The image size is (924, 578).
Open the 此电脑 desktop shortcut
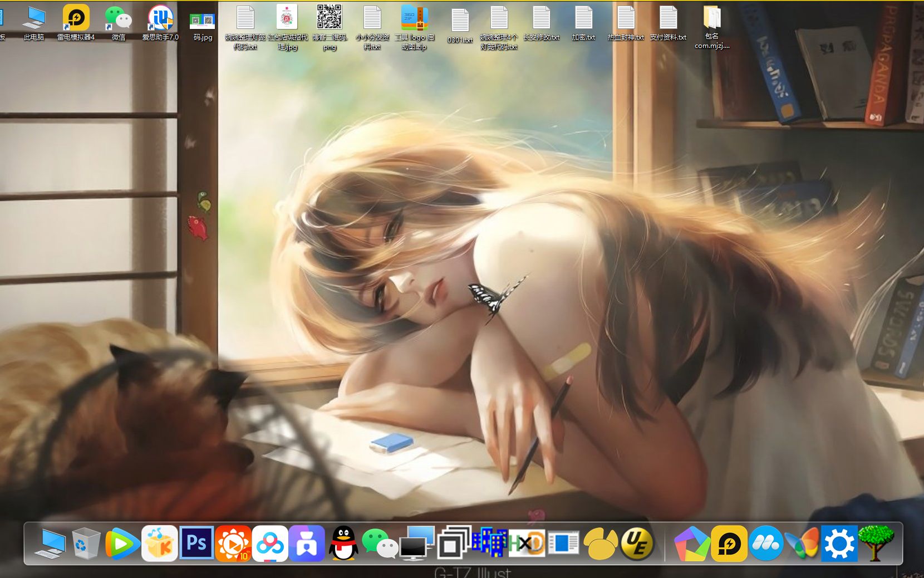pos(33,23)
